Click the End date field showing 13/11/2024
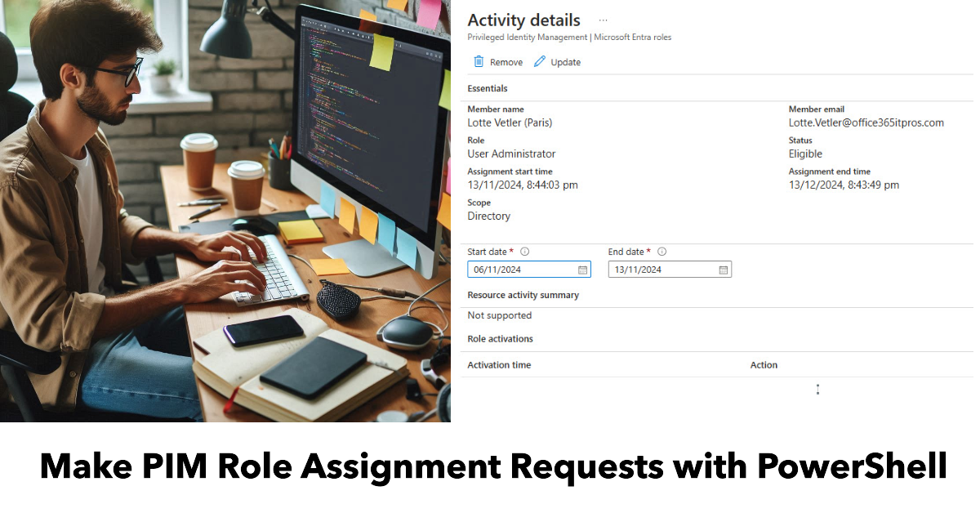 pyautogui.click(x=661, y=270)
